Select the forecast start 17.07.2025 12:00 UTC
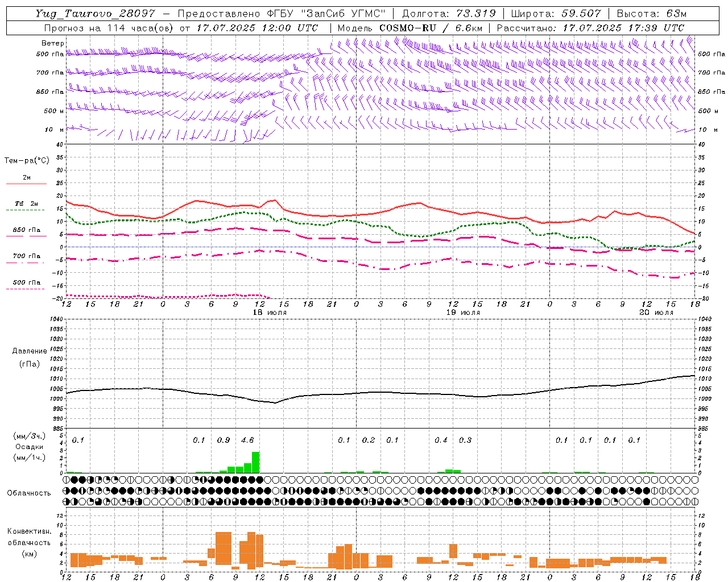728x582 pixels. [257, 27]
